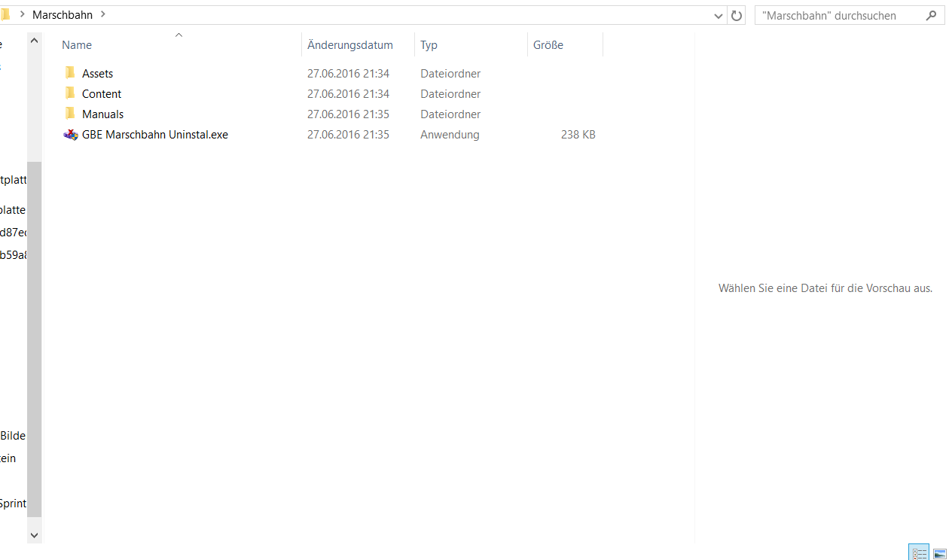
Task: Click the magnifier icon in the search box
Action: click(x=931, y=15)
